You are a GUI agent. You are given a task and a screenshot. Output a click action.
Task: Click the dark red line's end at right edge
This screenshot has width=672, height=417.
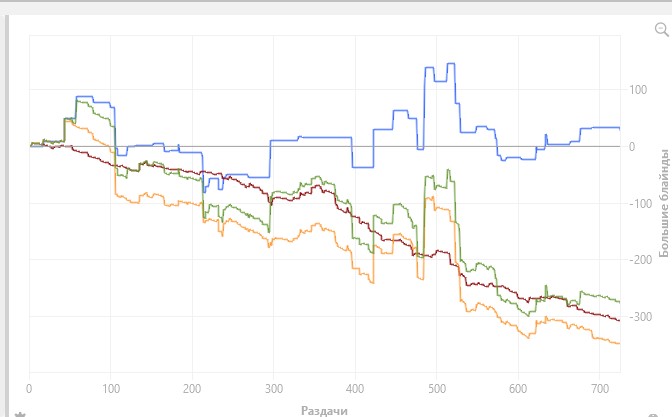[619, 320]
